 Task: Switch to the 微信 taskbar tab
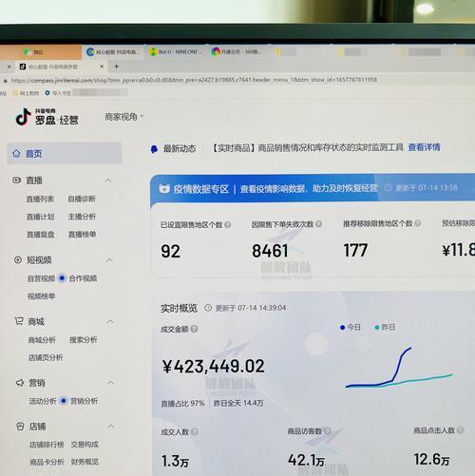41,52
